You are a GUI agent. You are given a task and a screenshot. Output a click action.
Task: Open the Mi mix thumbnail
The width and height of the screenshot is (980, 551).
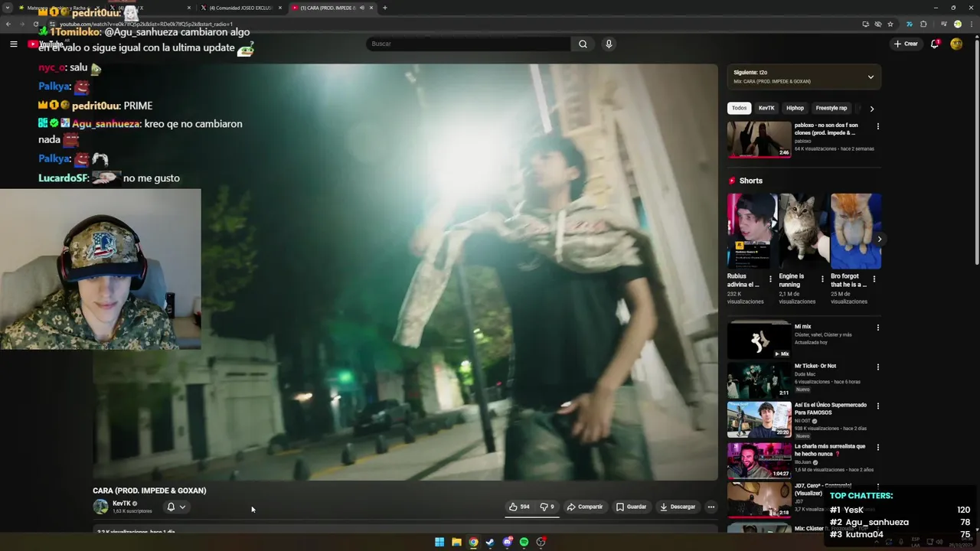(x=759, y=341)
